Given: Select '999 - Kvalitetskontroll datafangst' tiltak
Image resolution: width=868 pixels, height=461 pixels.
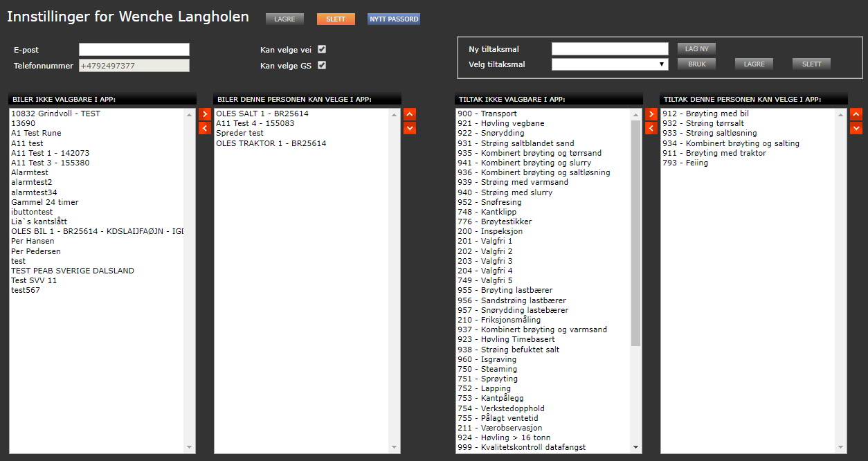Looking at the screenshot, I should pyautogui.click(x=543, y=447).
